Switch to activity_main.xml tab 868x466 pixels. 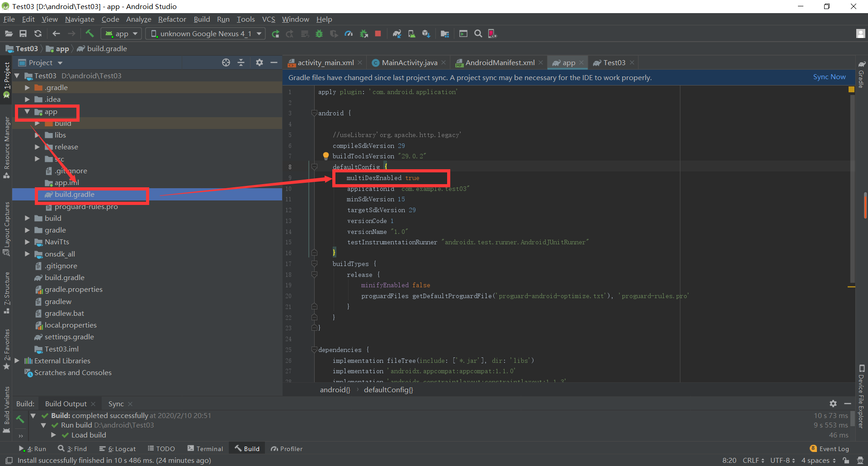coord(325,62)
